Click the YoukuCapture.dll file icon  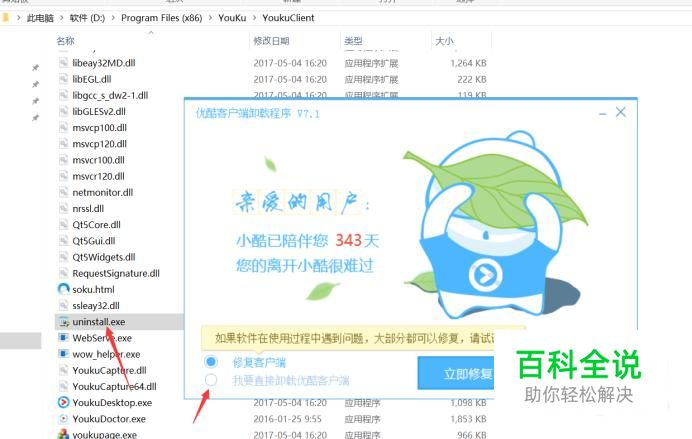tap(64, 370)
